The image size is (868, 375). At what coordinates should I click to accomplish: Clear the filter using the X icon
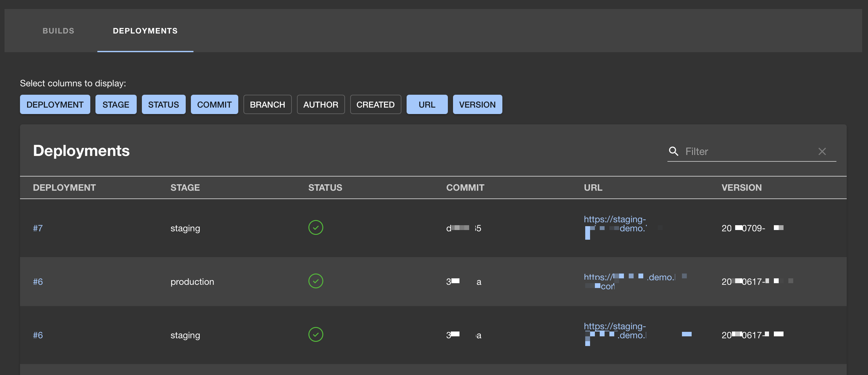point(822,151)
